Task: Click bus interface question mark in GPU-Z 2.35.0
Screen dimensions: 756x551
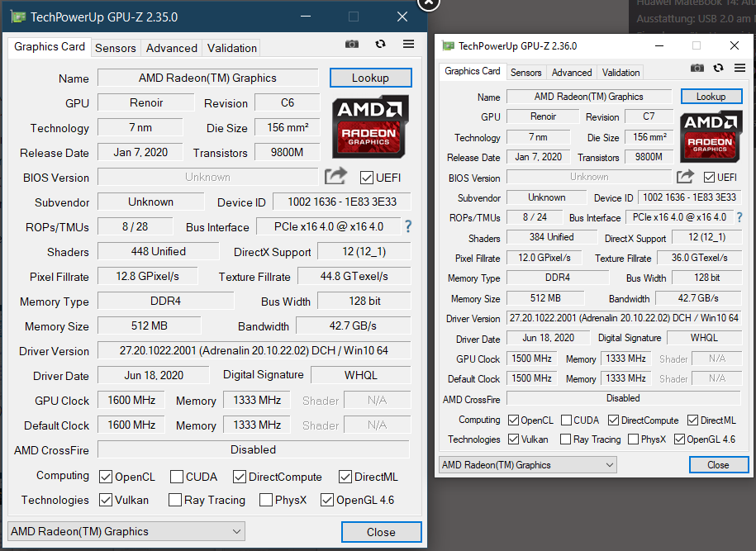Action: (408, 226)
